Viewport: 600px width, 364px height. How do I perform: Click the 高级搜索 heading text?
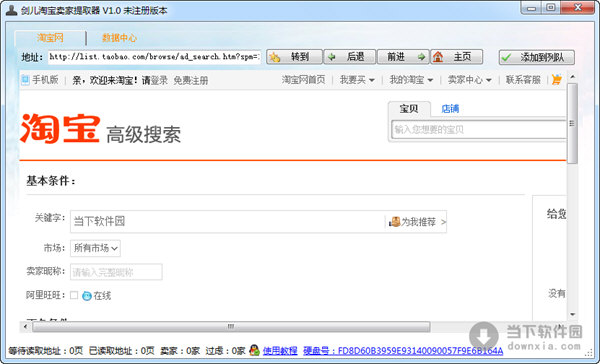tap(143, 134)
